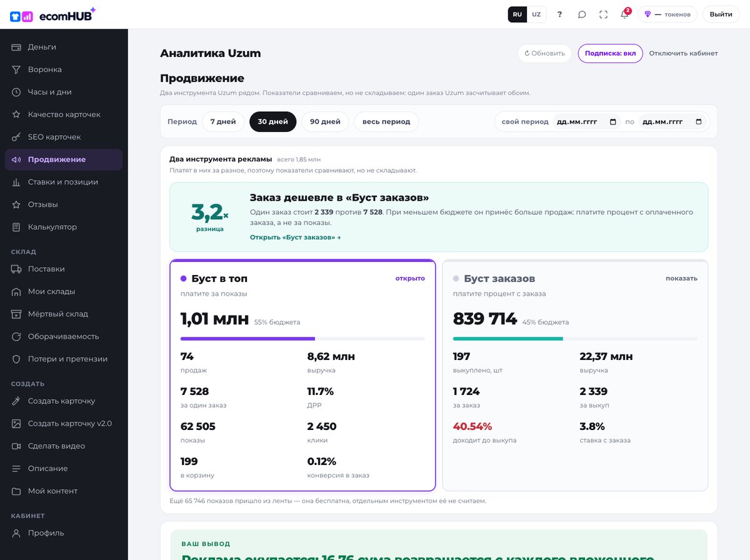
Task: Click the key icon for SEO карточек
Action: click(16, 137)
